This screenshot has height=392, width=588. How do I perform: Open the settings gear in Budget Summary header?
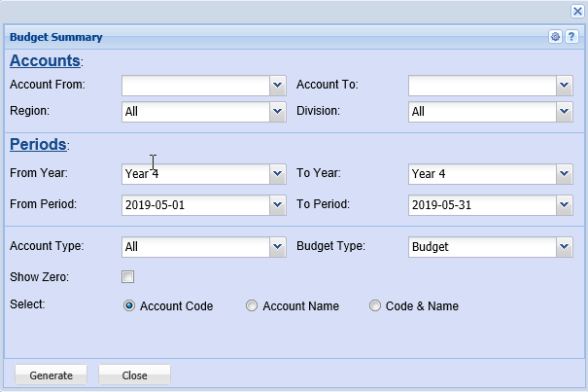point(555,37)
